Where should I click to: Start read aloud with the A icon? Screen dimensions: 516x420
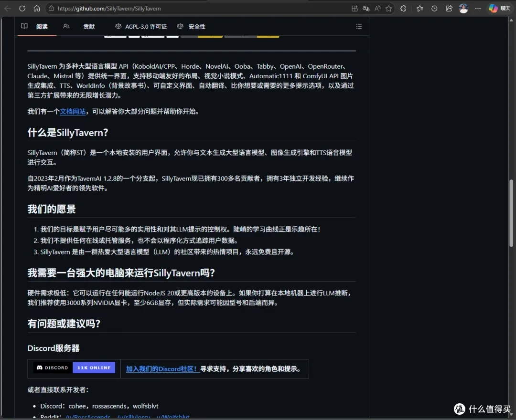[x=377, y=9]
